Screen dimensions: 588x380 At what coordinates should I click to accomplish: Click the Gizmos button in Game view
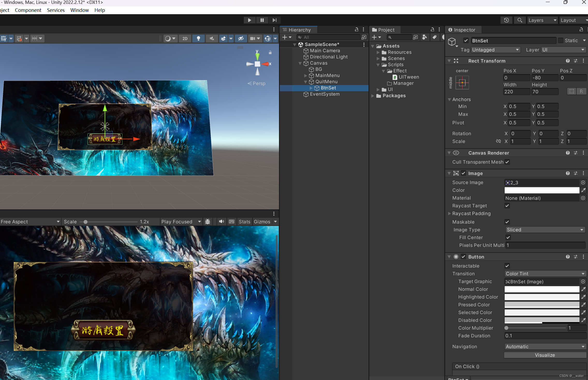pos(262,222)
